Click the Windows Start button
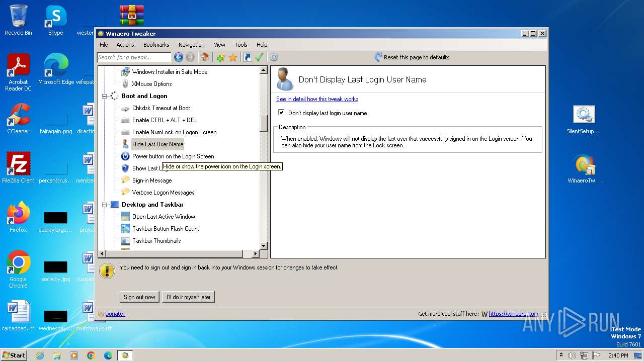Viewport: 644px width, 362px height. (x=14, y=355)
